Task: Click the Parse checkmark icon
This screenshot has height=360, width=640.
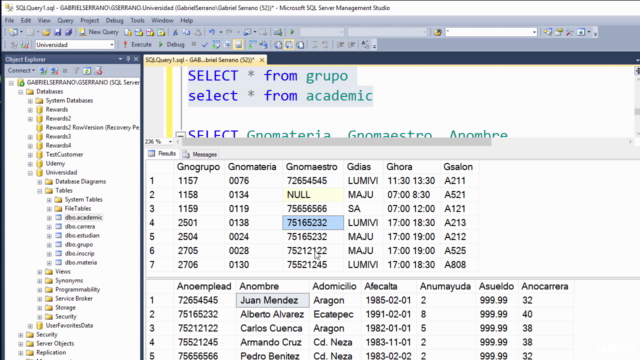Action: (x=204, y=44)
